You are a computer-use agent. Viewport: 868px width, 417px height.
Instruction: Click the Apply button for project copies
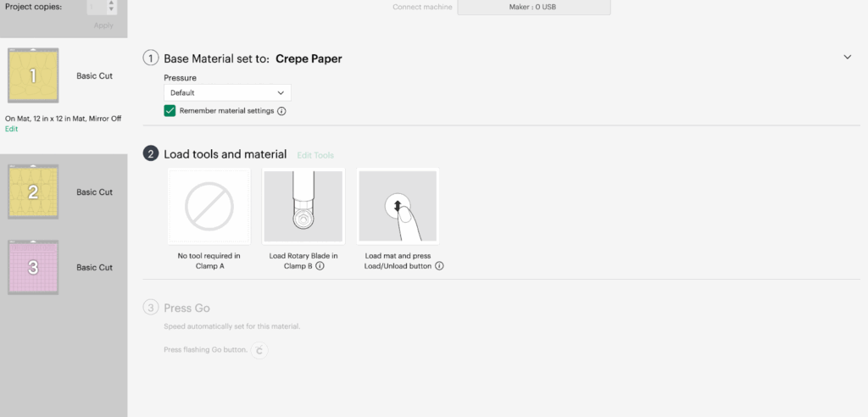click(103, 25)
